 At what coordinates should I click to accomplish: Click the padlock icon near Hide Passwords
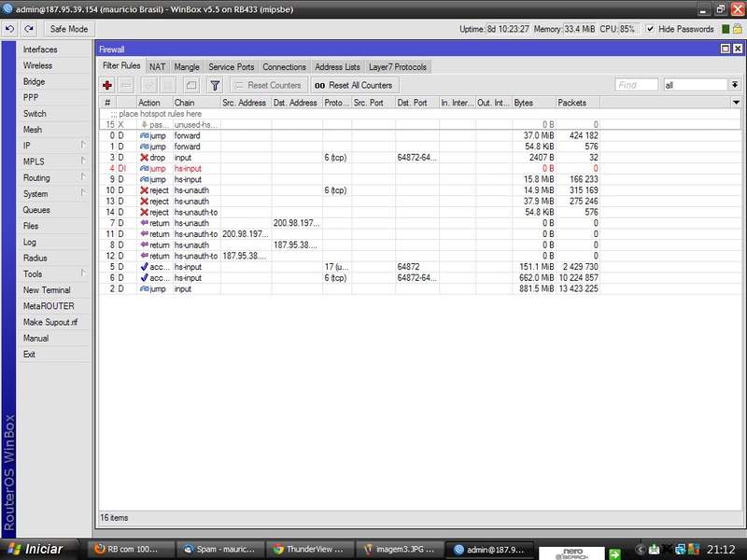(x=737, y=29)
